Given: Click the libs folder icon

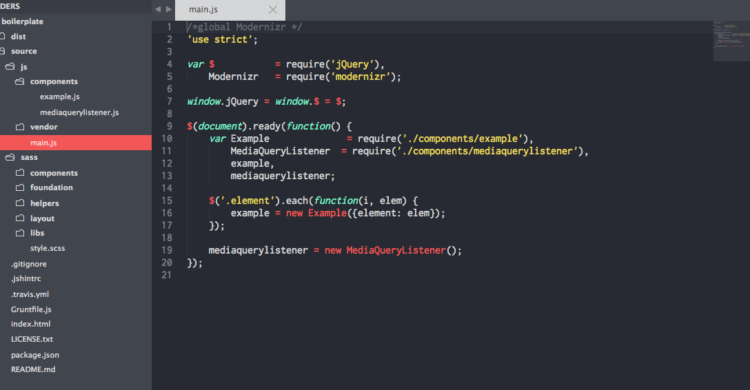Looking at the screenshot, I should (x=20, y=233).
